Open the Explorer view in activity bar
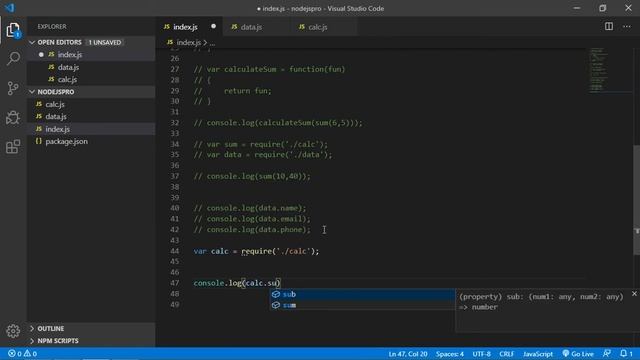The image size is (640, 360). (13, 30)
